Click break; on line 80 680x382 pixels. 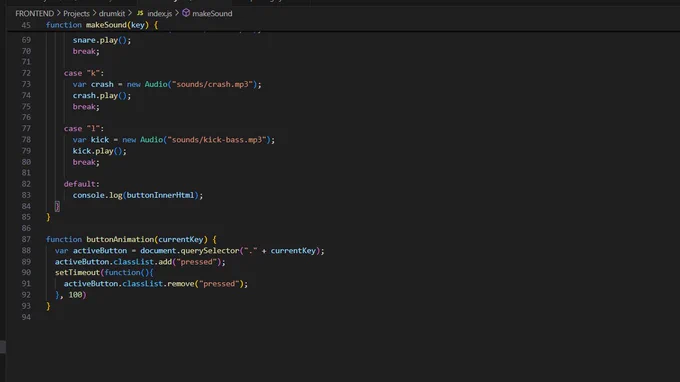point(86,162)
